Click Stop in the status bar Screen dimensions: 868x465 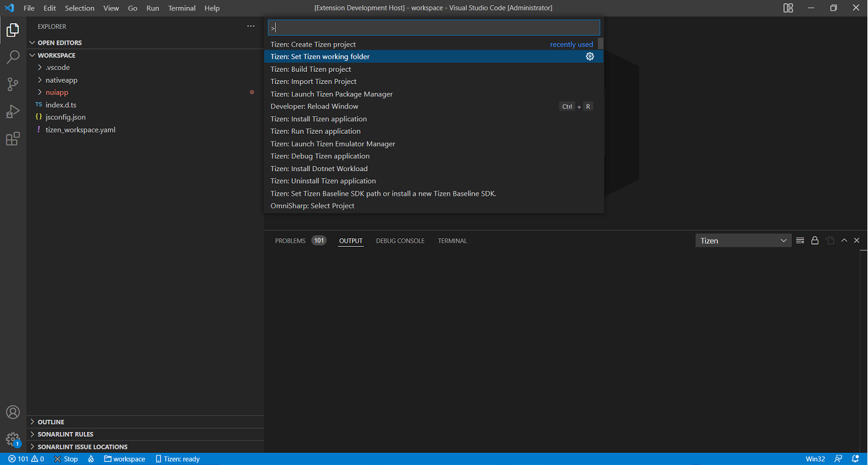(x=65, y=459)
